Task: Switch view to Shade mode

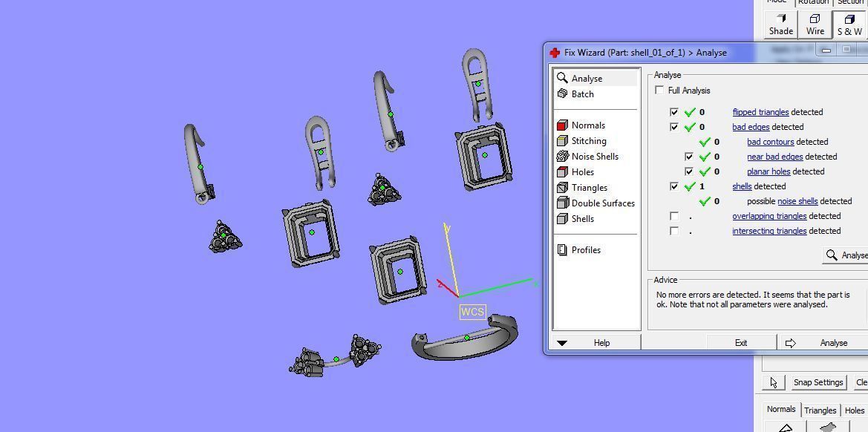Action: (x=780, y=25)
